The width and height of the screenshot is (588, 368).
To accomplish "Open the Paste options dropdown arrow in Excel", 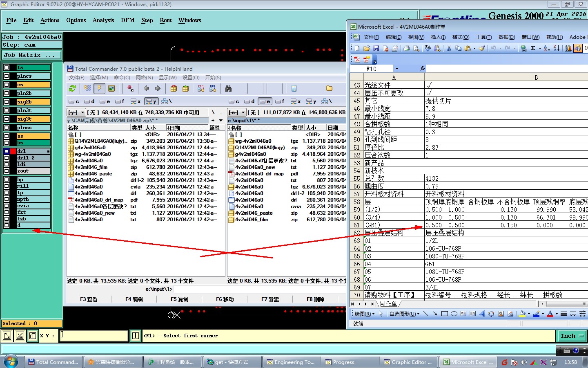I will 474,48.
